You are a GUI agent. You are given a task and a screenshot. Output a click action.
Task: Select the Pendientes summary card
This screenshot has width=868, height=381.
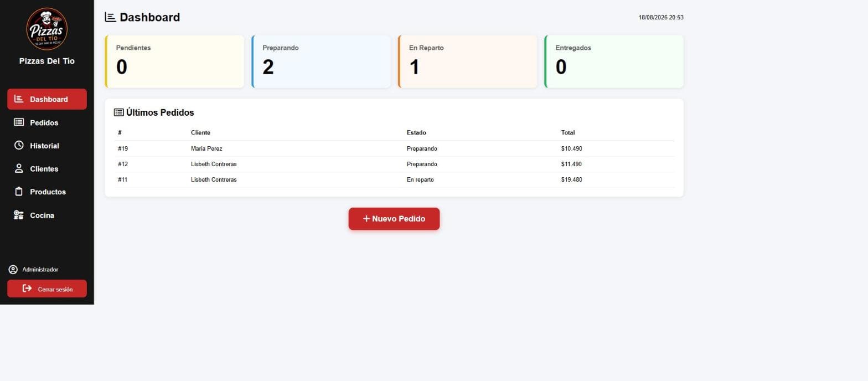click(174, 61)
